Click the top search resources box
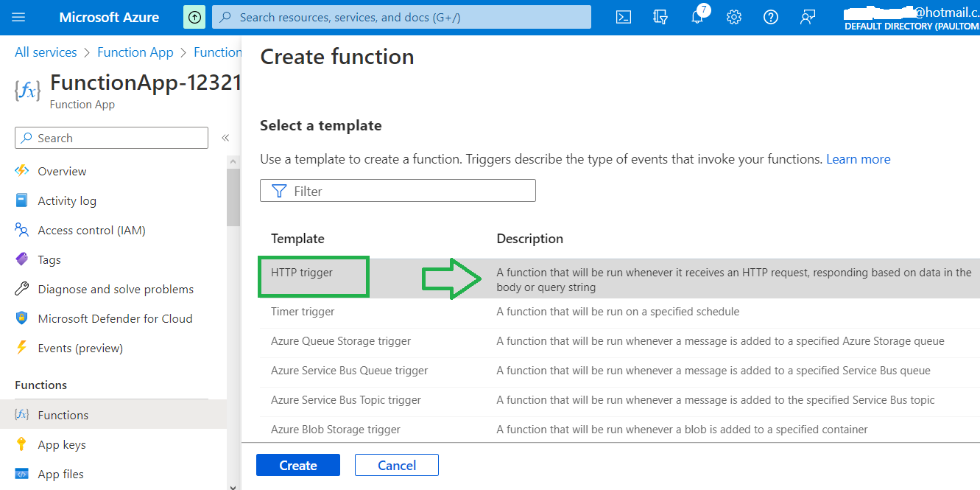The height and width of the screenshot is (490, 980). (x=401, y=17)
